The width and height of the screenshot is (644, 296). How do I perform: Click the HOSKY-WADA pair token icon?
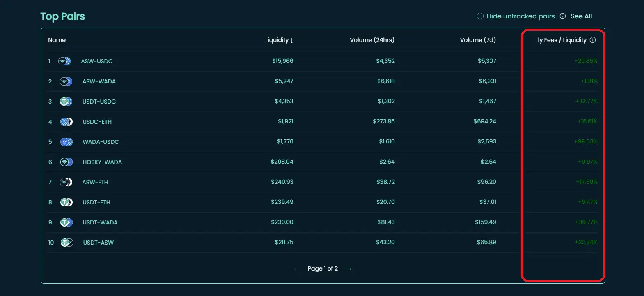pyautogui.click(x=66, y=162)
